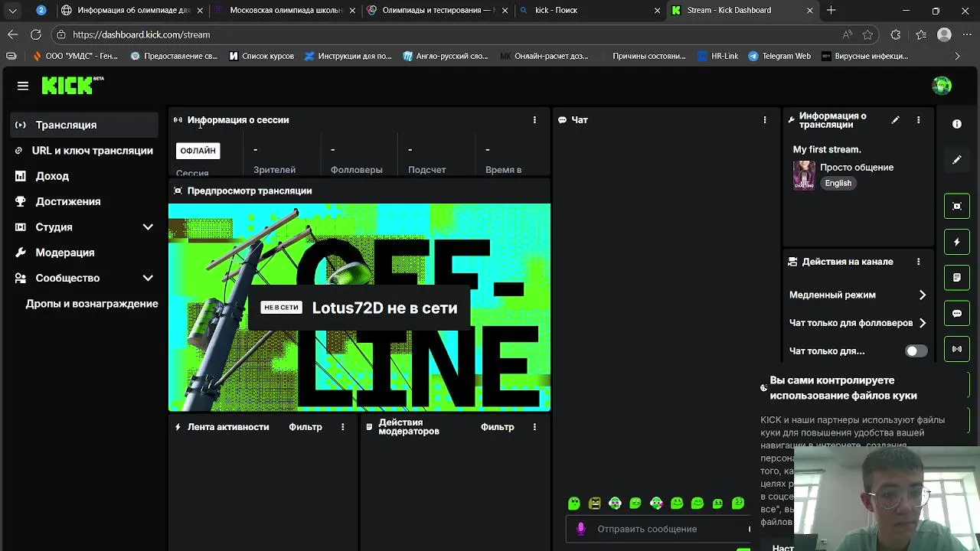Click the pencil icon in right sidebar
The height and width of the screenshot is (551, 980).
tap(957, 160)
